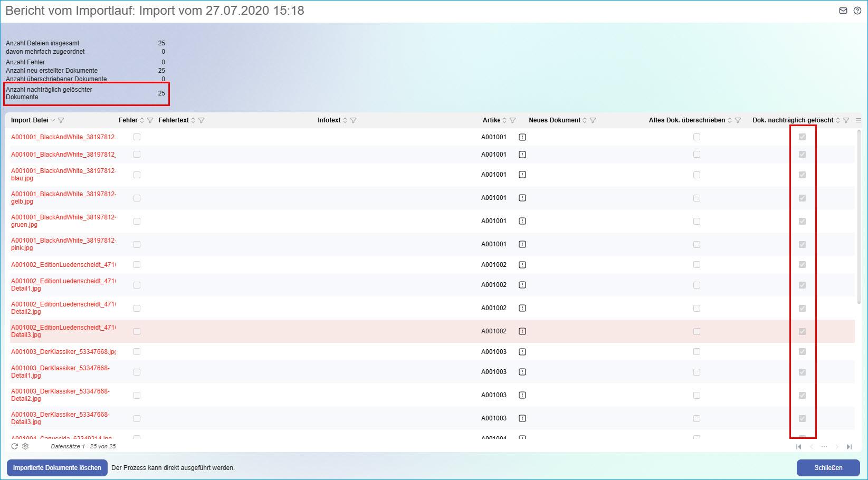Open document info icon for A001003 Detail2.jpg row

click(522, 395)
